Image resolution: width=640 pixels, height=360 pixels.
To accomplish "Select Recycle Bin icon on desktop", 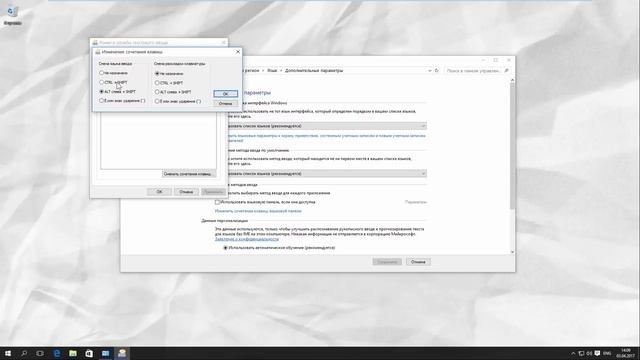I will coord(12,16).
